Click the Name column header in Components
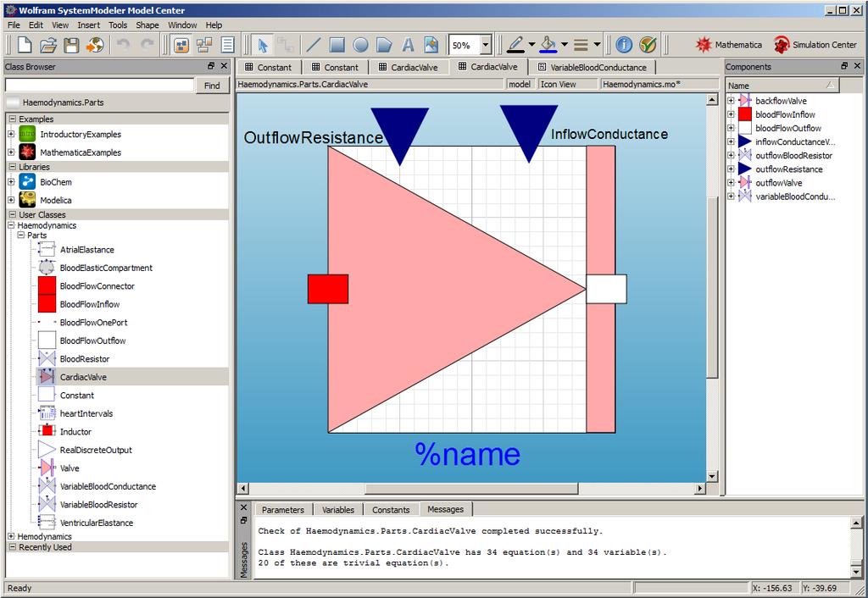This screenshot has width=868, height=598. [782, 86]
